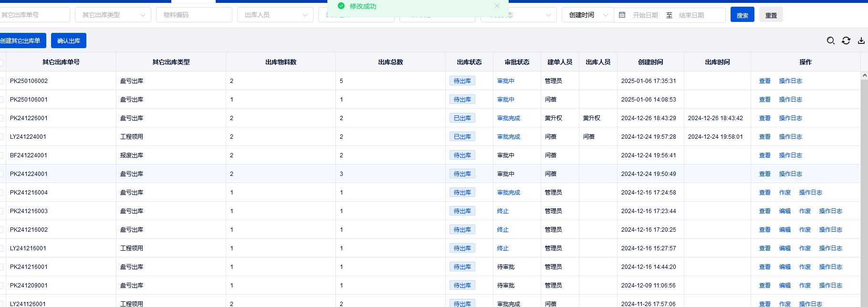
Task: Click the refresh icon above the table
Action: tap(846, 41)
